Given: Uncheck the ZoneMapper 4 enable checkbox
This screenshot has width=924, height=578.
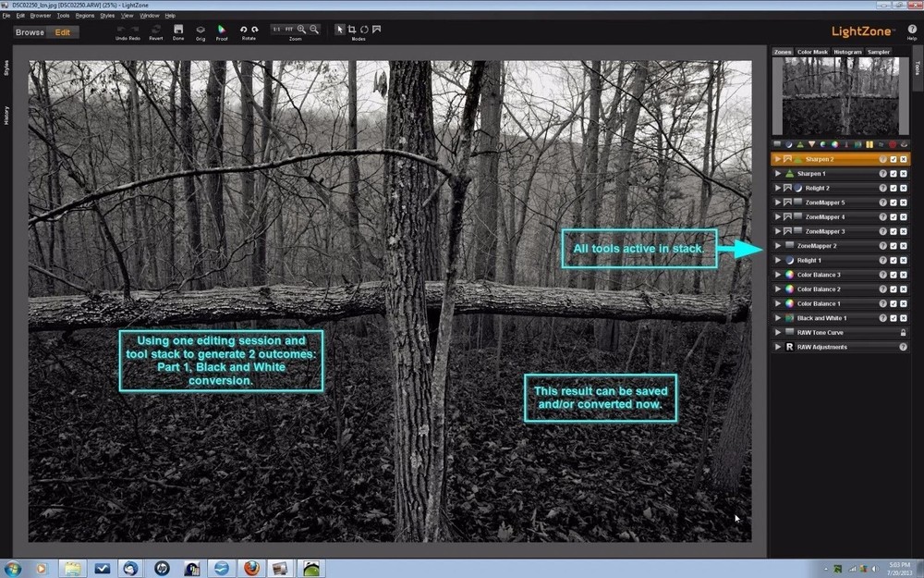Looking at the screenshot, I should coord(893,216).
